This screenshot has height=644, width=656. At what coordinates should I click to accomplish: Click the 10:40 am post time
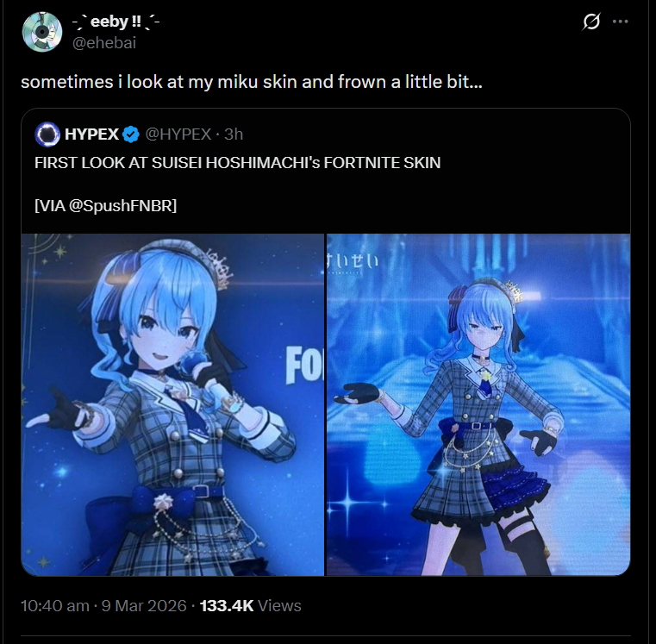[55, 606]
